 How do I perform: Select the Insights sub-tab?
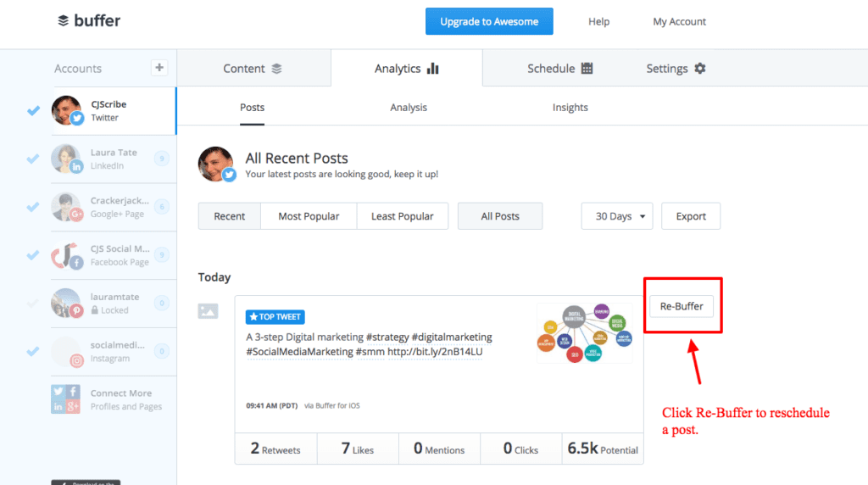pos(570,108)
